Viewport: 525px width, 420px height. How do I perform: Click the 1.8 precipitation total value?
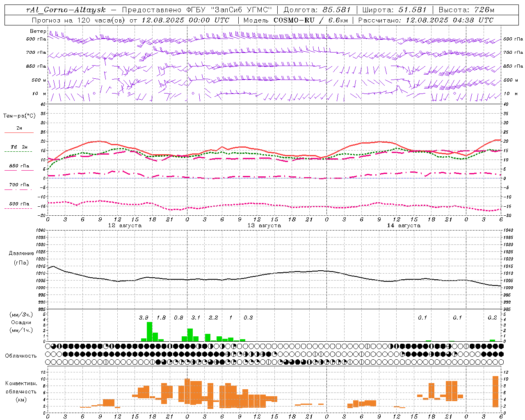click(x=161, y=317)
